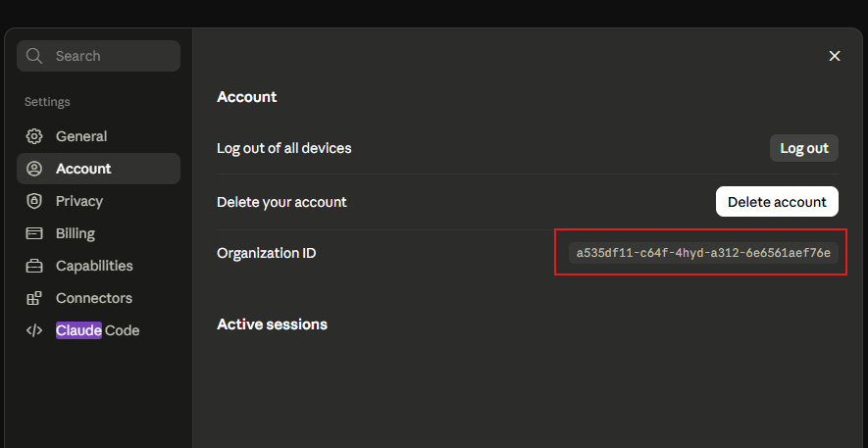Close the settings dialog with the X
Viewport: 868px width, 448px height.
pyautogui.click(x=835, y=56)
